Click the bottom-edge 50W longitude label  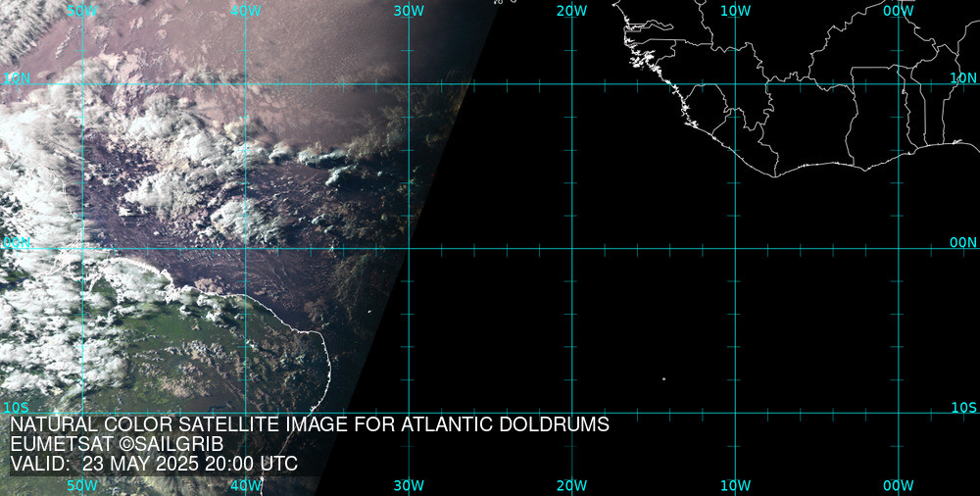point(82,485)
